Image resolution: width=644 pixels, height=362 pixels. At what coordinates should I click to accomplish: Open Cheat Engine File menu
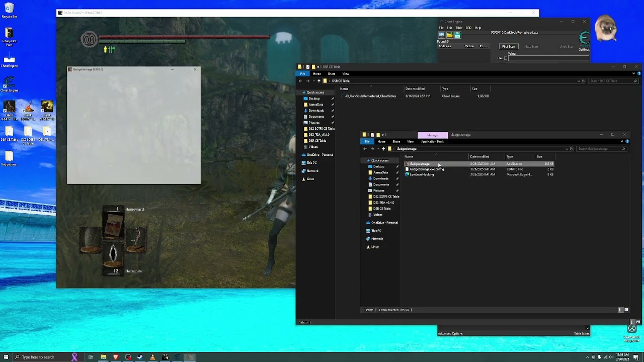441,28
